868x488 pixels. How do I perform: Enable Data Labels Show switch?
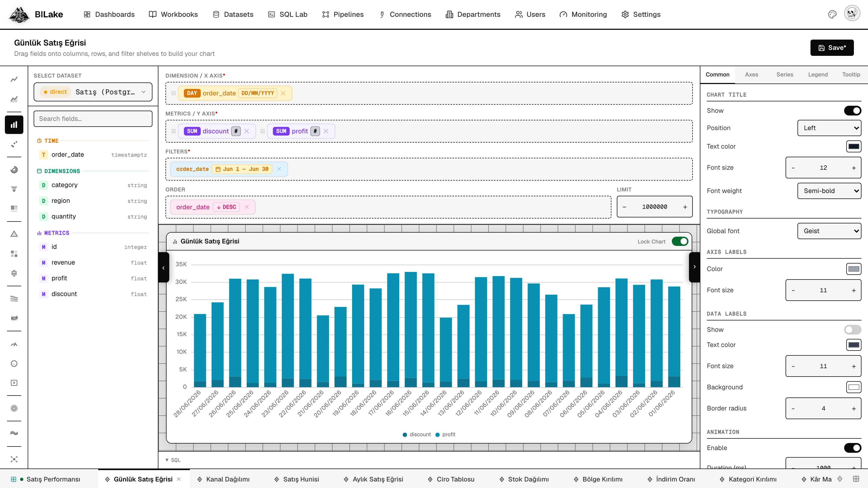coord(853,330)
